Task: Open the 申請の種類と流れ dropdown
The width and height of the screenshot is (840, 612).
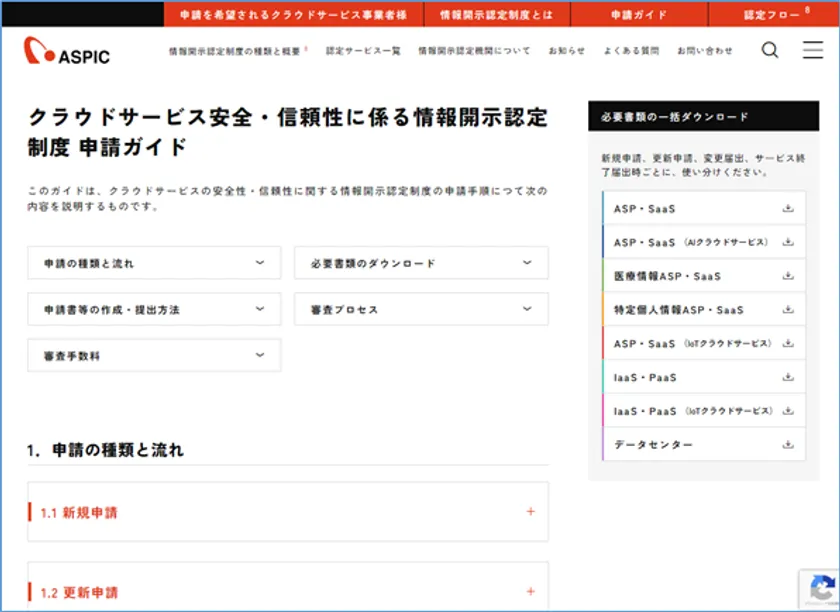Action: point(154,263)
